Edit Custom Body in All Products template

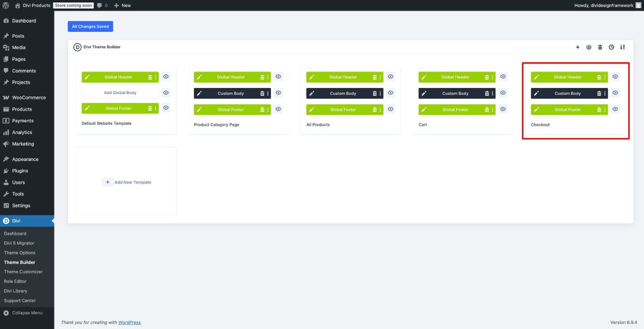(x=312, y=93)
